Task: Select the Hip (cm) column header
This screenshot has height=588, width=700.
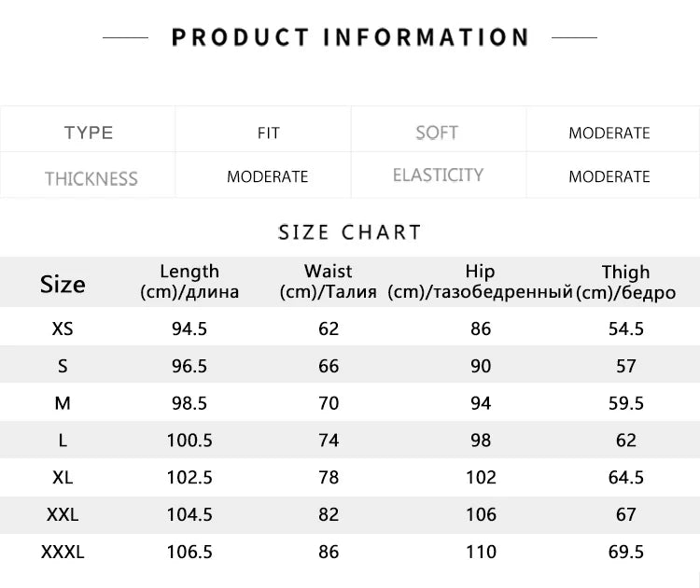Action: point(480,281)
